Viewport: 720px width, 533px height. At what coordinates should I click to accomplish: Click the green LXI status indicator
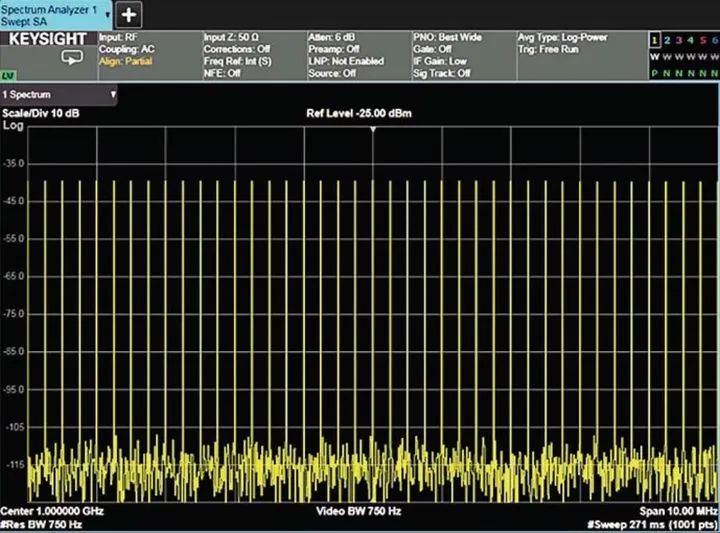tap(8, 75)
